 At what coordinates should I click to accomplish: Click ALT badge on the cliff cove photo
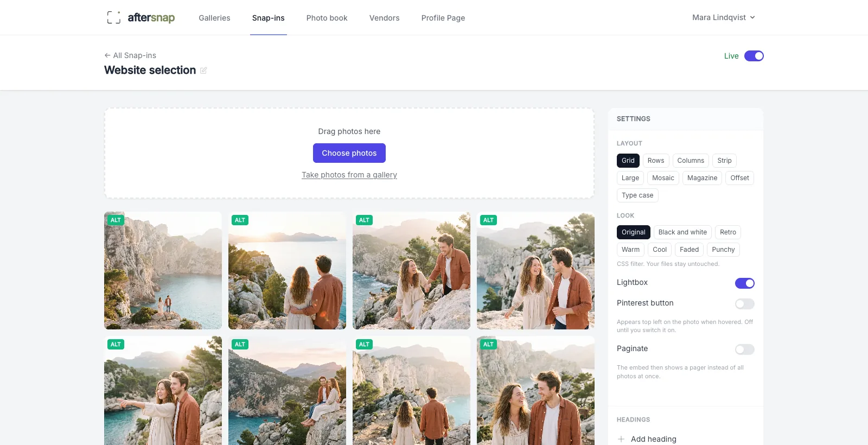pyautogui.click(x=116, y=220)
